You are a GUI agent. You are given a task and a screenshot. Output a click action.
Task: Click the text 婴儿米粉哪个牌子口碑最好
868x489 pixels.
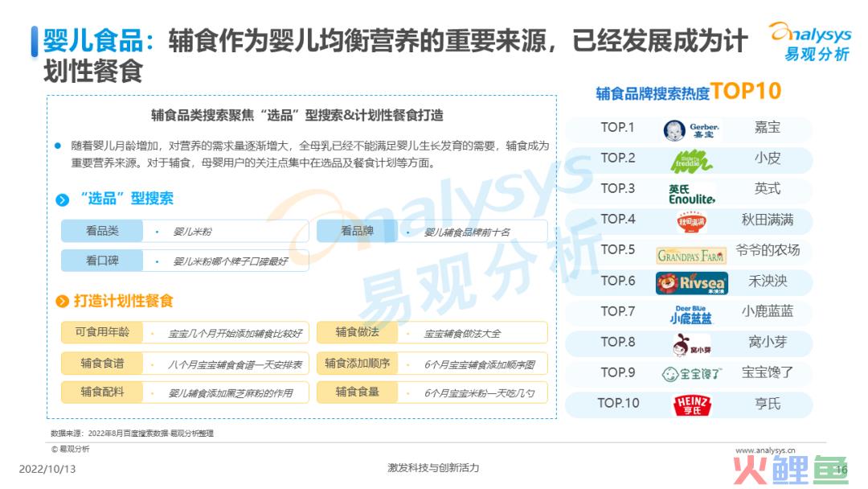[231, 261]
